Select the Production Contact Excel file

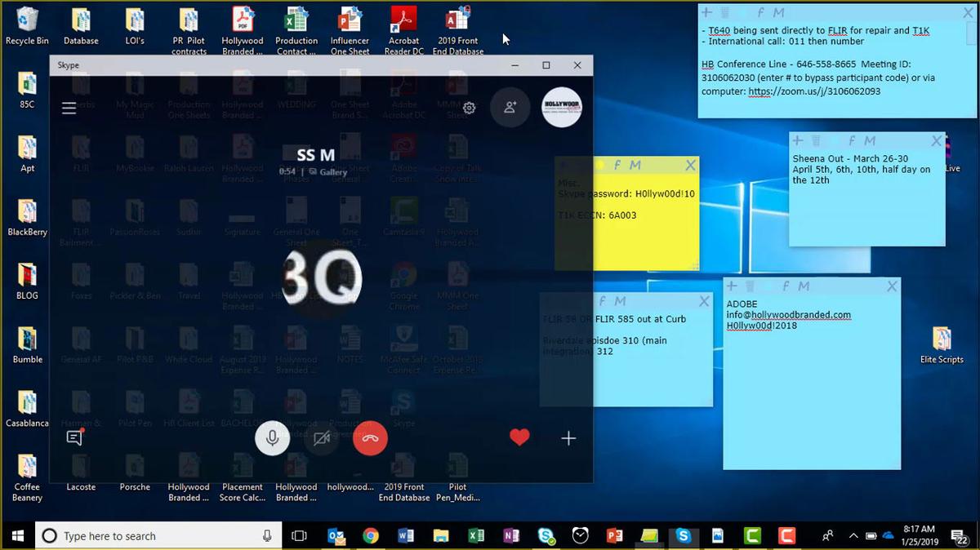296,32
